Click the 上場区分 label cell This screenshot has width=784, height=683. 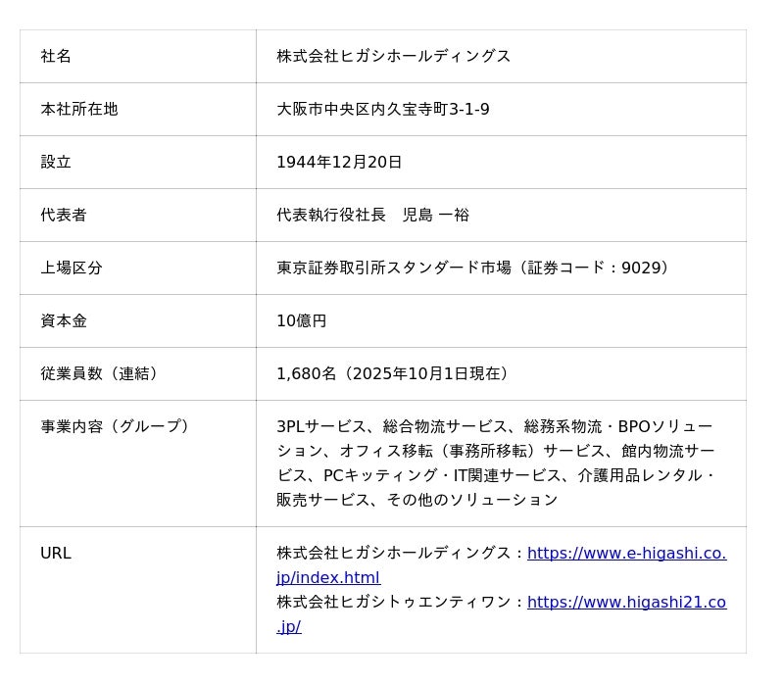click(x=72, y=268)
